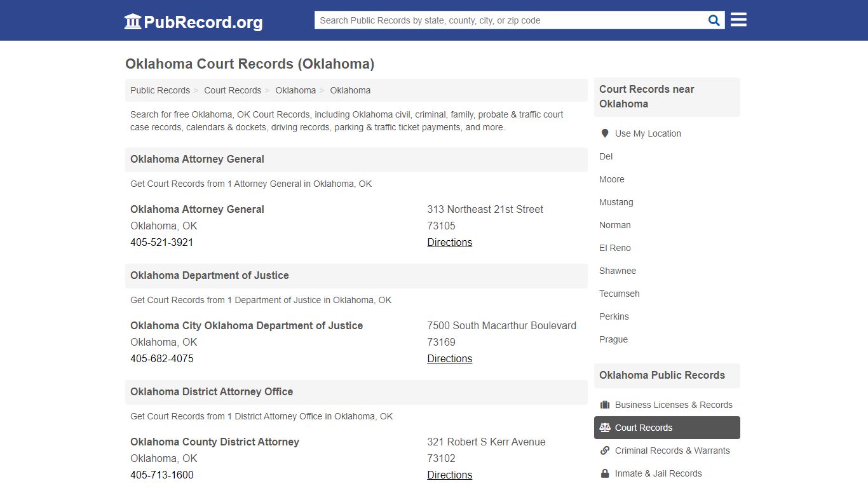Click Oklahoma County District Attorney listing name

215,442
